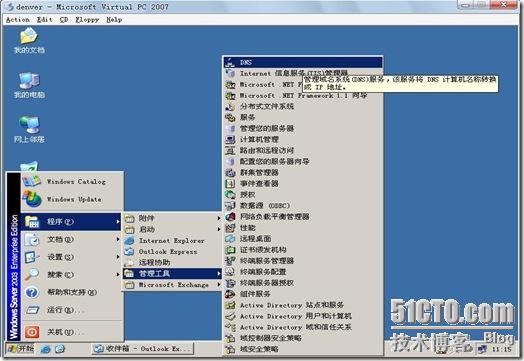Screen dimensions: 524x361
Task: Click 我的电脑 desktop icon
Action: coord(29,85)
